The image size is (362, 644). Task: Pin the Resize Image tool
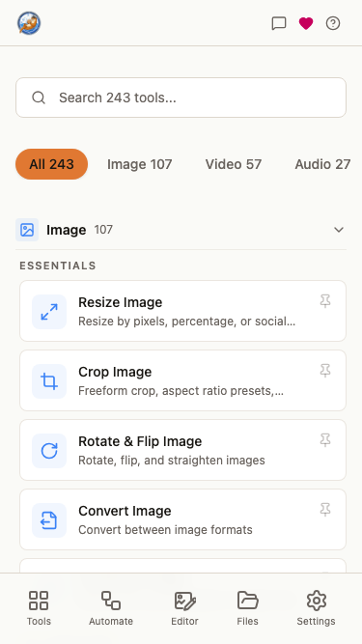tap(325, 301)
